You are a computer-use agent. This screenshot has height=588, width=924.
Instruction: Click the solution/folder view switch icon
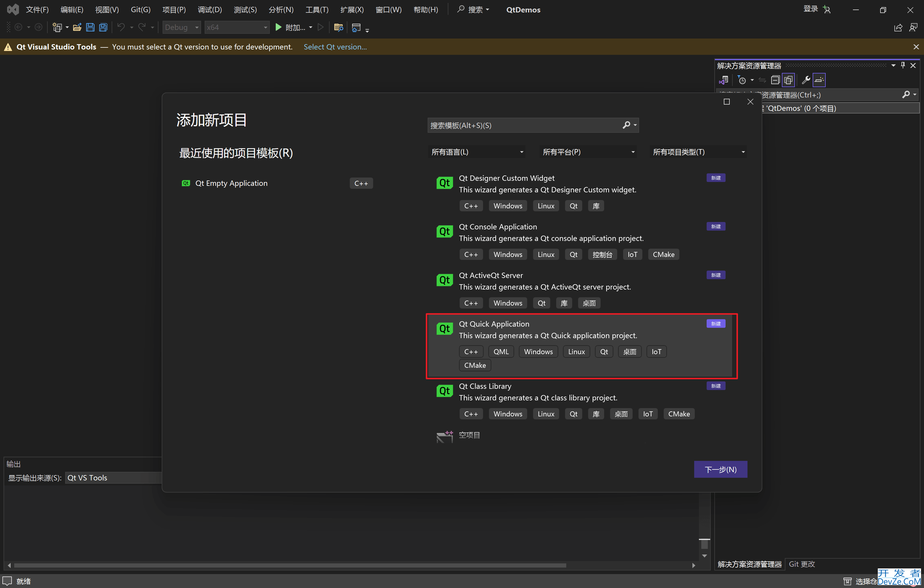click(724, 80)
